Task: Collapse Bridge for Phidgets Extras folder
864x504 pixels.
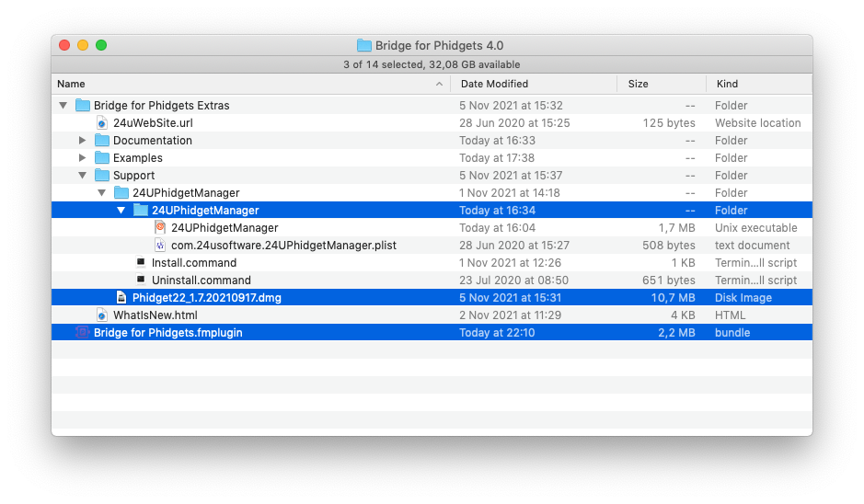Action: tap(63, 105)
